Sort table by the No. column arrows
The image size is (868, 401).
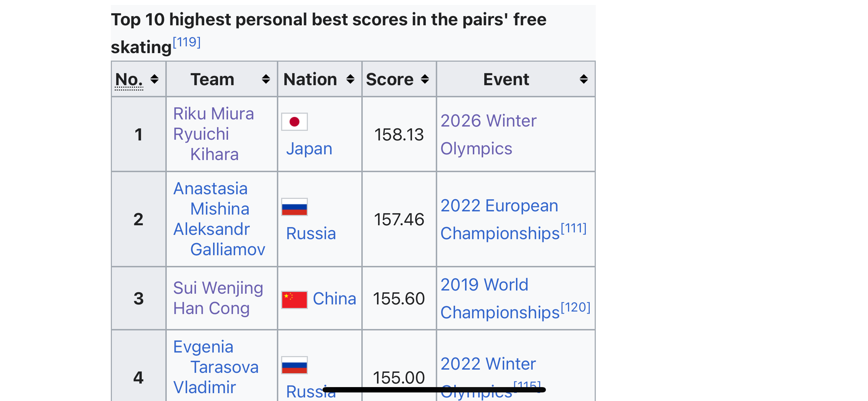[154, 79]
